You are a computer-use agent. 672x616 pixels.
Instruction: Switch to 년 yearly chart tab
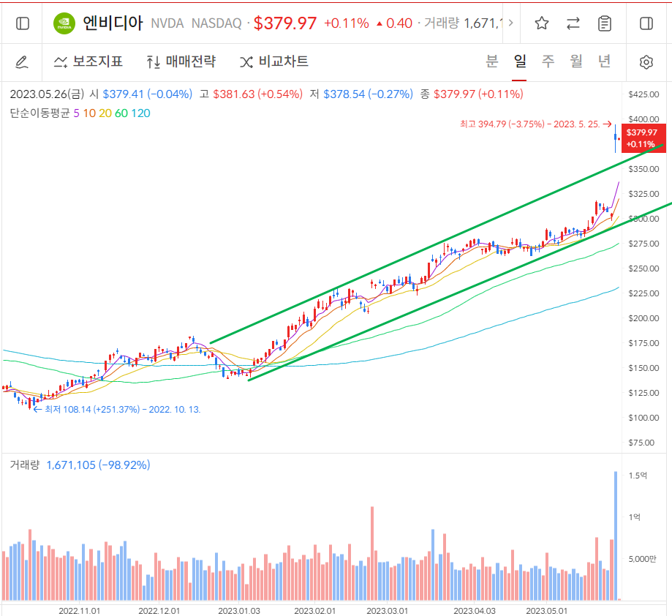[604, 61]
